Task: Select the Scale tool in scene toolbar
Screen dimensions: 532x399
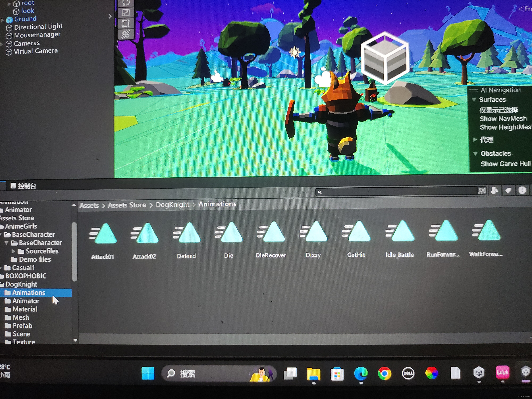Action: [x=126, y=13]
